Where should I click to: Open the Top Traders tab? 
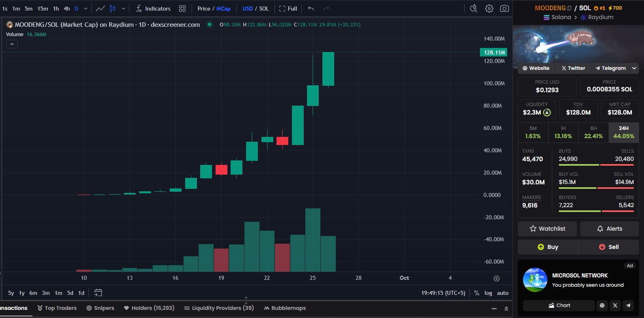point(57,308)
